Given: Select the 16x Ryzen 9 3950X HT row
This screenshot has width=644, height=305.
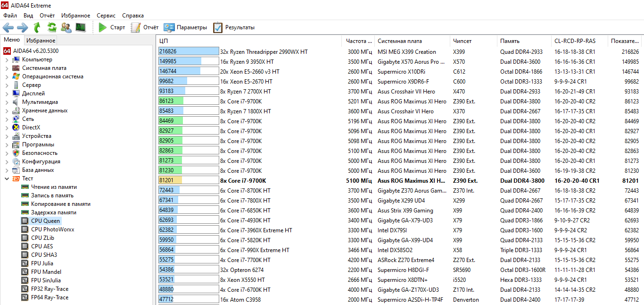Looking at the screenshot, I should point(400,61).
